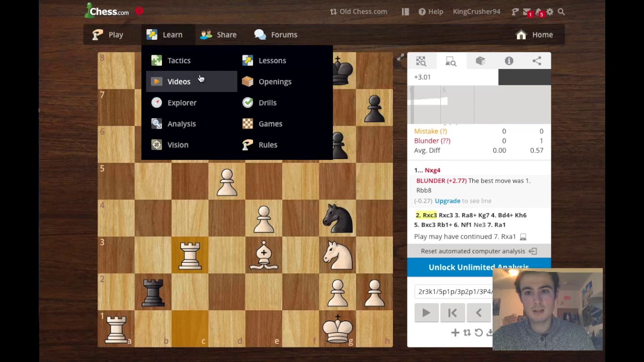Viewport: 644px width, 362px height.
Task: Go to Home in navigation bar
Action: coord(534,35)
